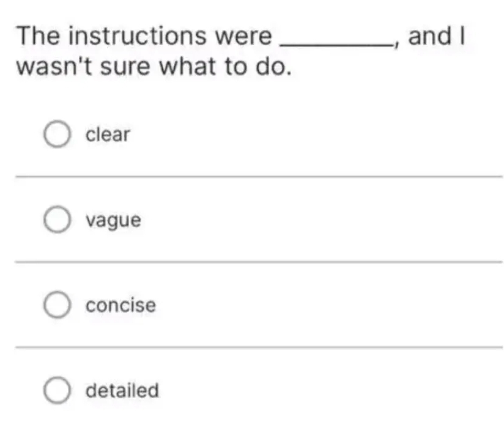
Task: Select the 'detailed' radio button
Action: pyautogui.click(x=56, y=390)
